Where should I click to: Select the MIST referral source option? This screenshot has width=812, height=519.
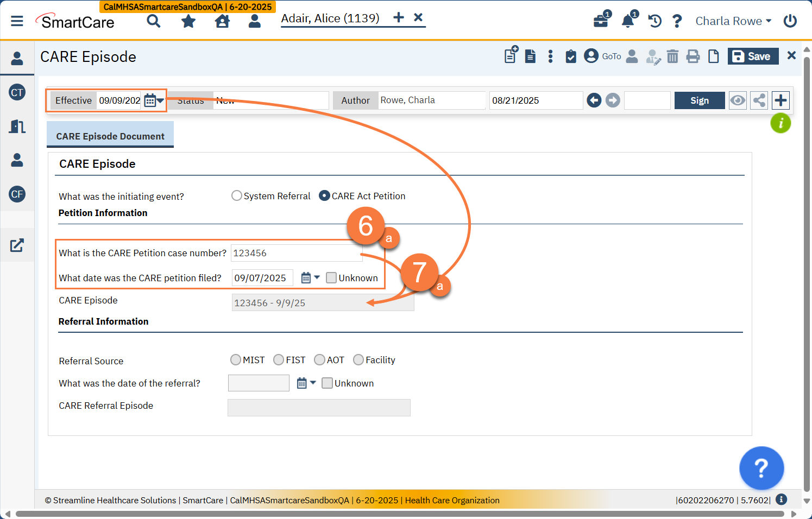click(236, 360)
